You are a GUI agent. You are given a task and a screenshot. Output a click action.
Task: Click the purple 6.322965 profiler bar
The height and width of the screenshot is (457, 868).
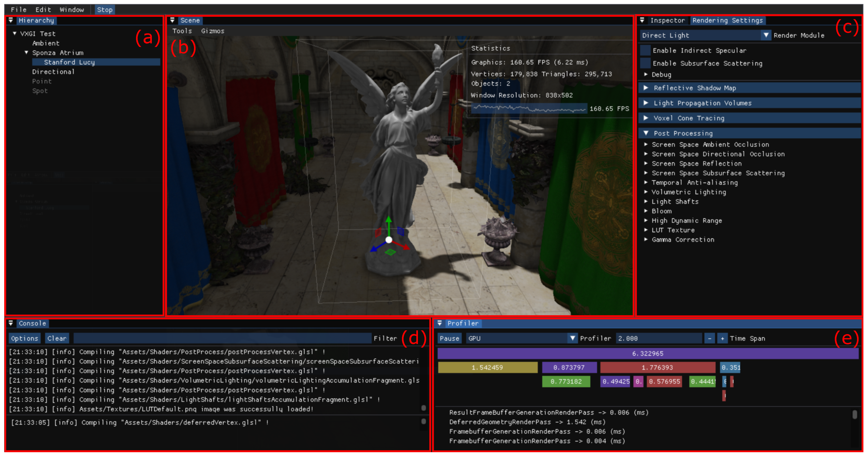pyautogui.click(x=648, y=353)
